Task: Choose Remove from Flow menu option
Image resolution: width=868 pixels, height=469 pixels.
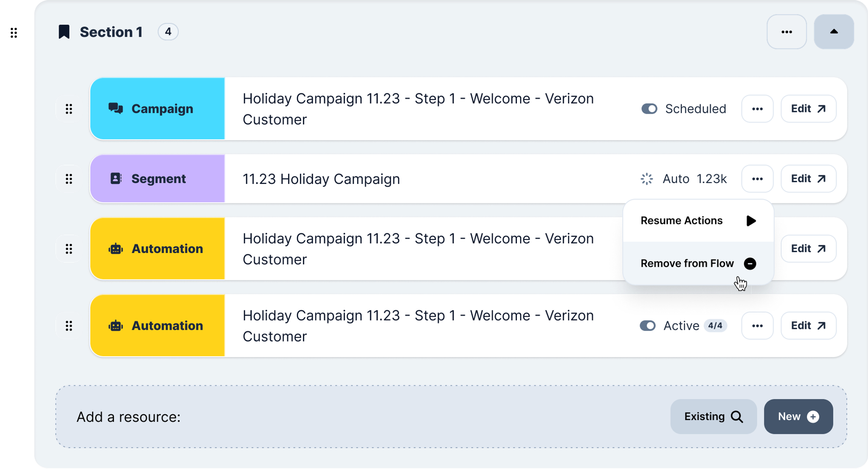Action: pos(698,263)
